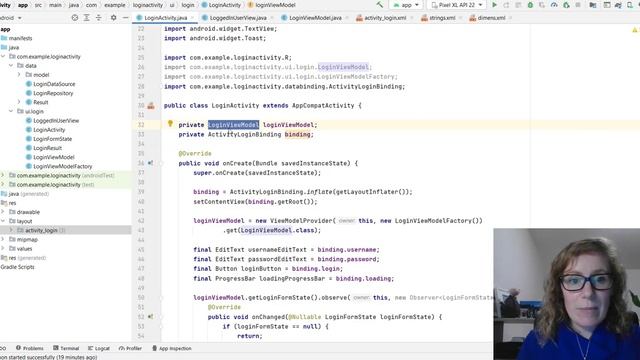Collapse the layout folder
The width and height of the screenshot is (640, 360).
(x=3, y=221)
